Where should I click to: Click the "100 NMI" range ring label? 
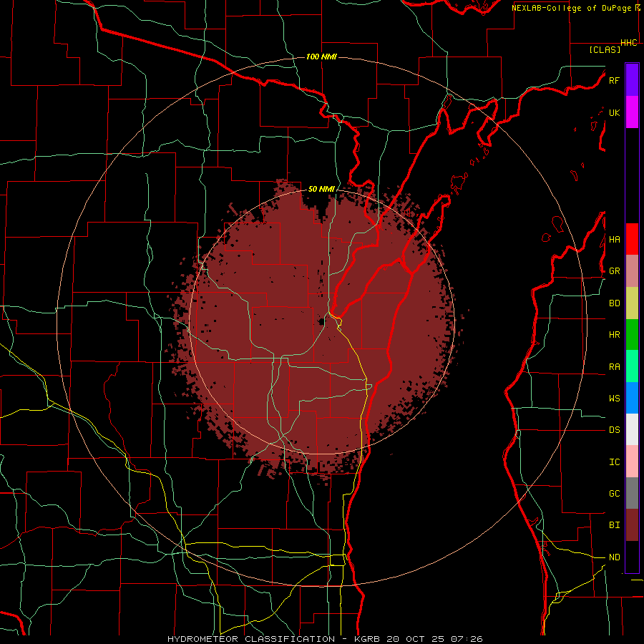321,57
